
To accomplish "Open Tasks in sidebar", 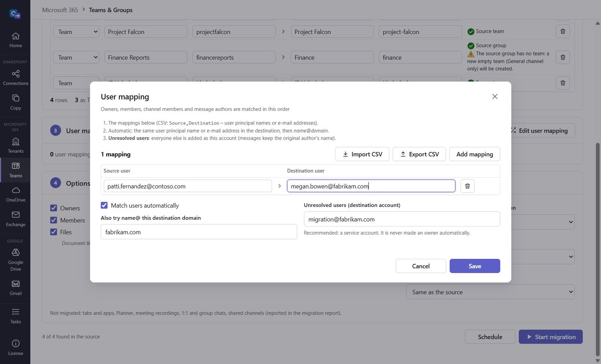I will (x=15, y=316).
